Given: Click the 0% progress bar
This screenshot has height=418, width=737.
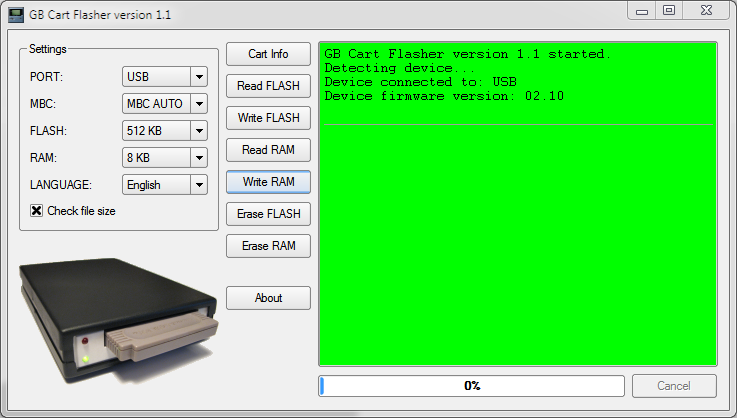Looking at the screenshot, I should [x=471, y=386].
